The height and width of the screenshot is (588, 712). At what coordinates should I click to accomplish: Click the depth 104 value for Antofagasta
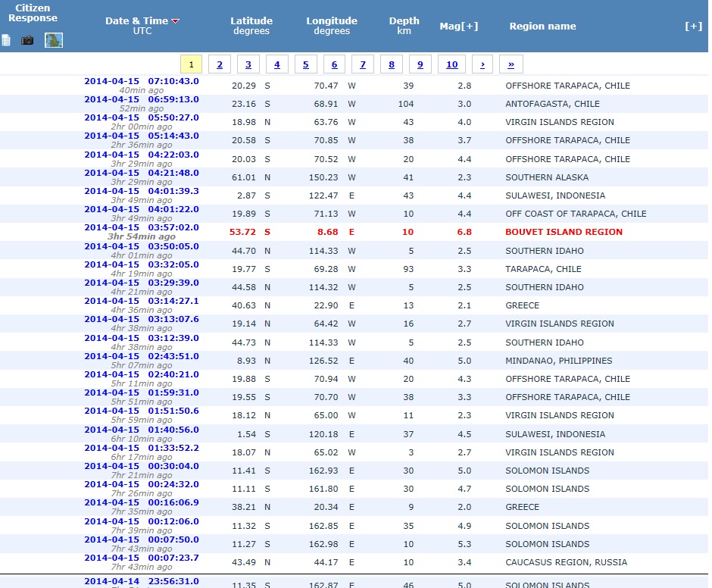click(406, 104)
